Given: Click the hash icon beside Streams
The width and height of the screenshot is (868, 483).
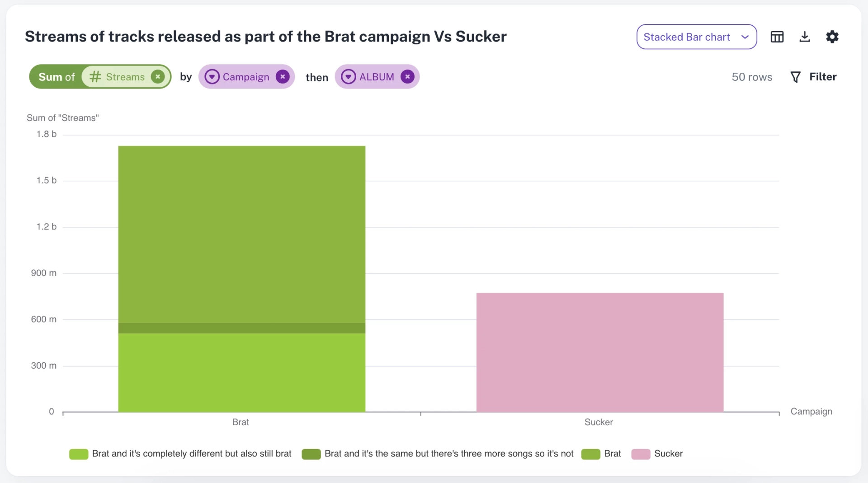Looking at the screenshot, I should (x=95, y=77).
